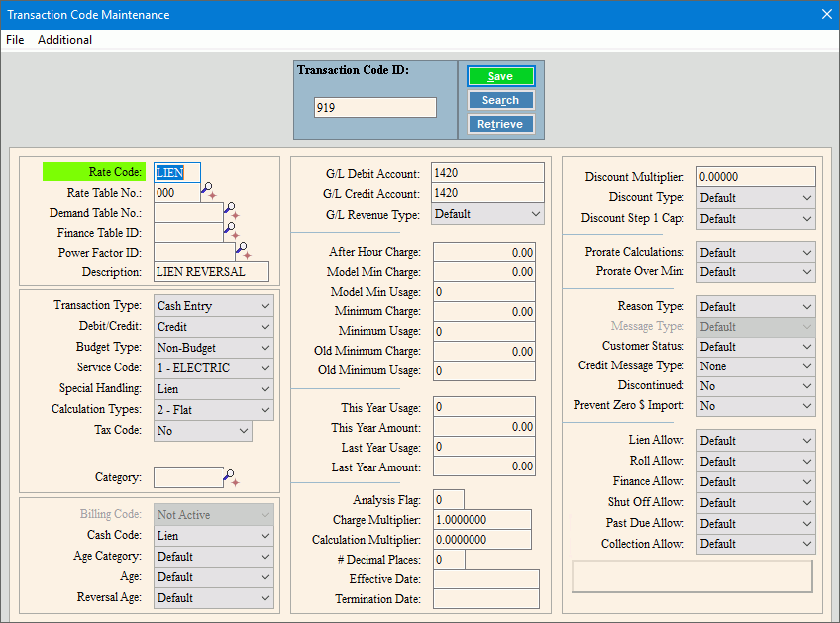Expand the Collection Allow dropdown
Screen dimensions: 840x623
(x=756, y=544)
